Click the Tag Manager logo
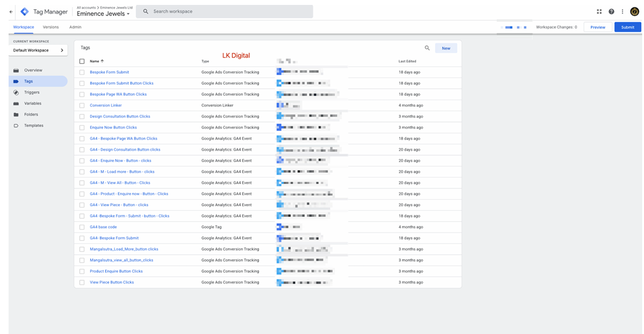 pyautogui.click(x=25, y=12)
